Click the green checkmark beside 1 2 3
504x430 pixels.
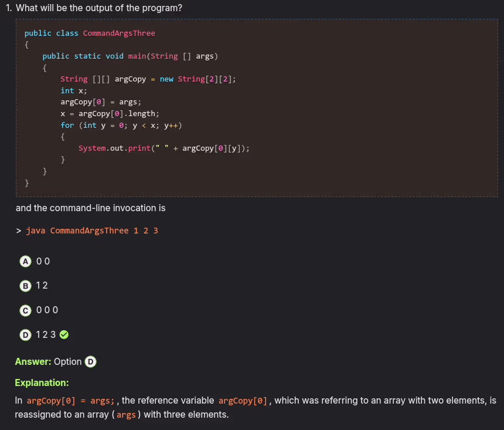tap(64, 334)
